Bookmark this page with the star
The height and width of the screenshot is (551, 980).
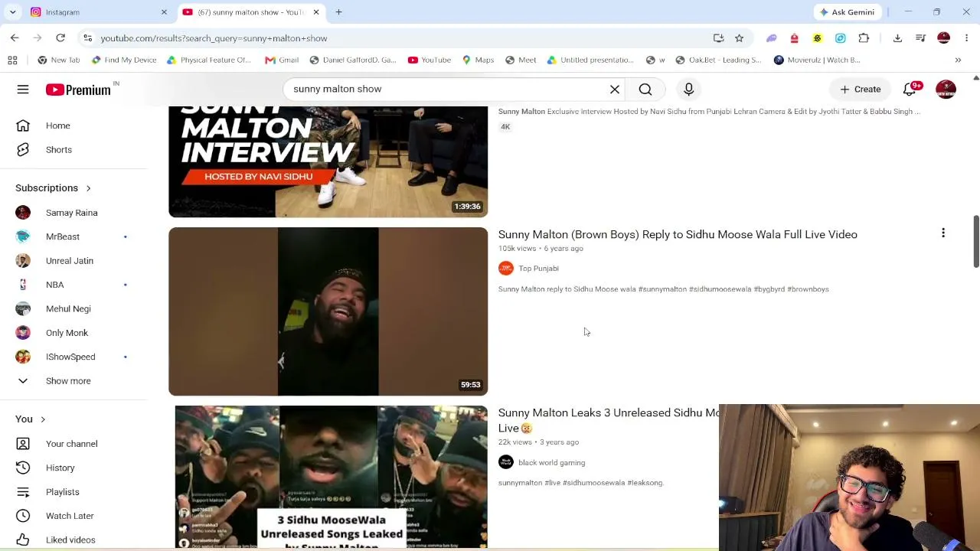pyautogui.click(x=739, y=38)
